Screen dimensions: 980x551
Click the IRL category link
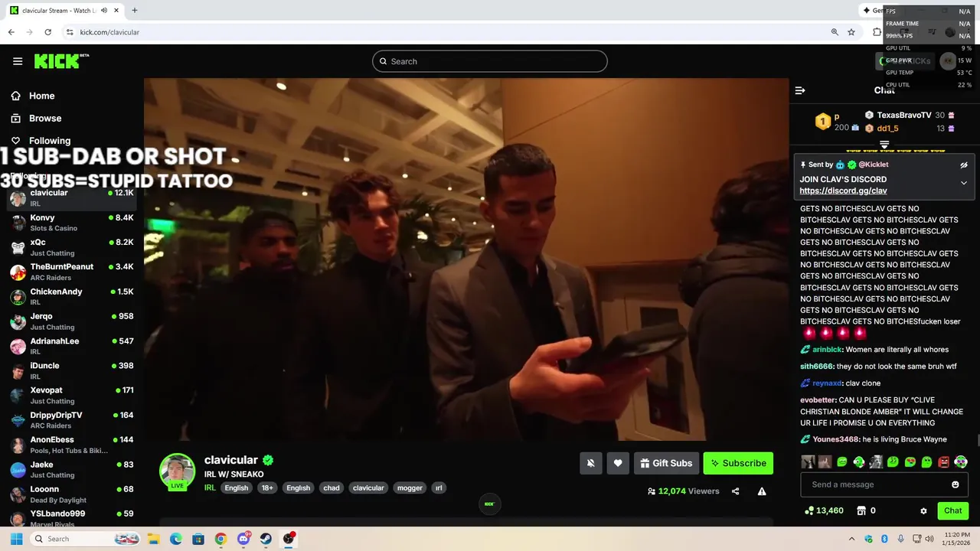pyautogui.click(x=210, y=487)
